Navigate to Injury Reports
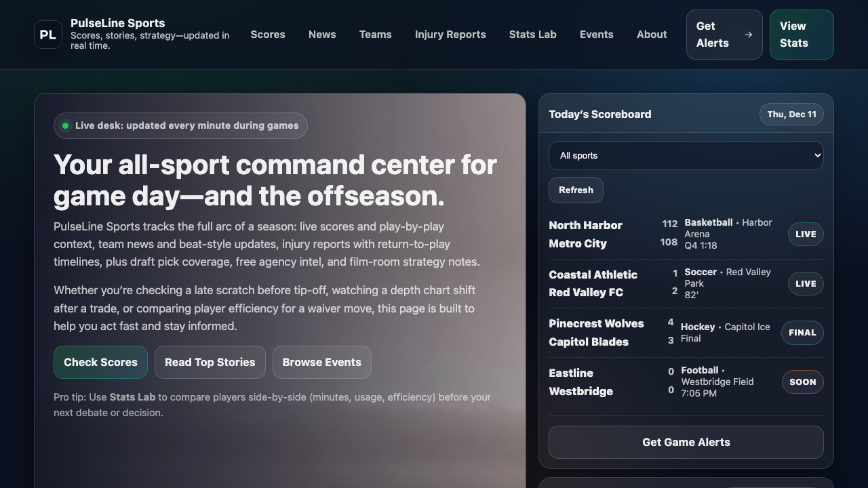This screenshot has height=488, width=868. coord(450,35)
